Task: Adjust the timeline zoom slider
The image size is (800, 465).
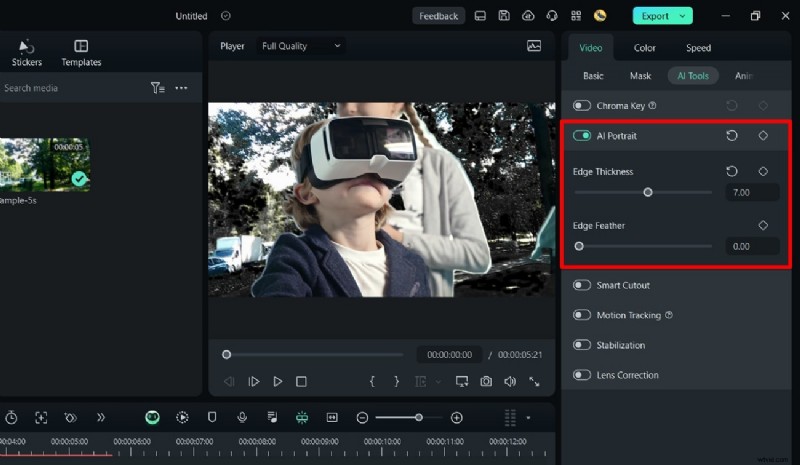Action: click(418, 418)
